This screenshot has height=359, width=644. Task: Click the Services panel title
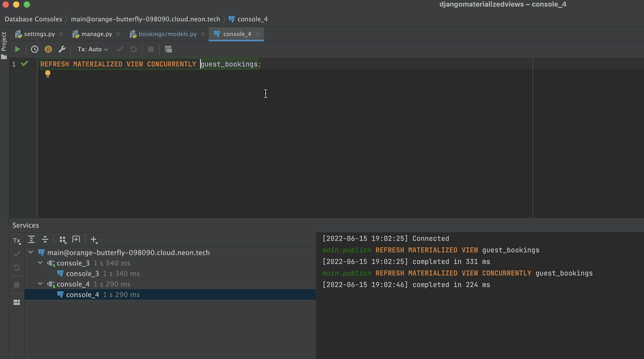pyautogui.click(x=26, y=225)
